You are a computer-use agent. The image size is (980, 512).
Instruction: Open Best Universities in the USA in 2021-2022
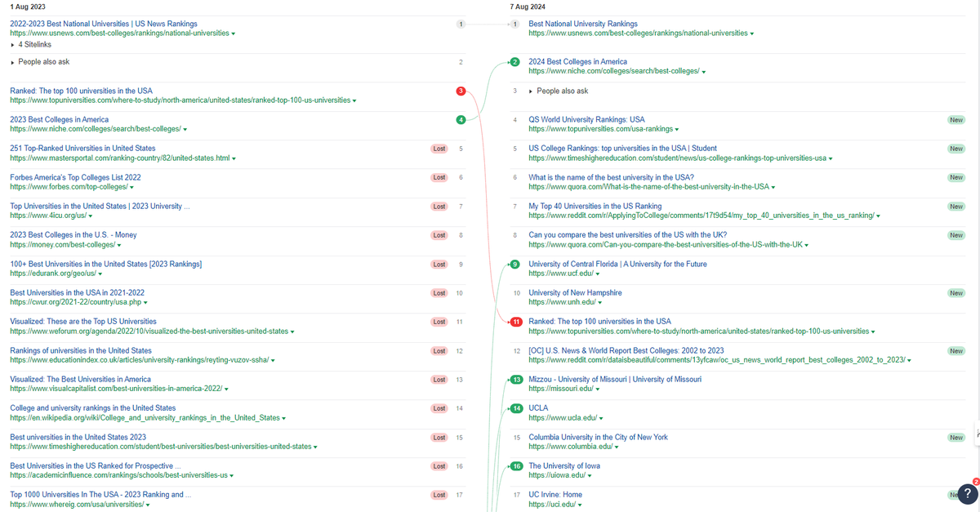click(x=77, y=292)
